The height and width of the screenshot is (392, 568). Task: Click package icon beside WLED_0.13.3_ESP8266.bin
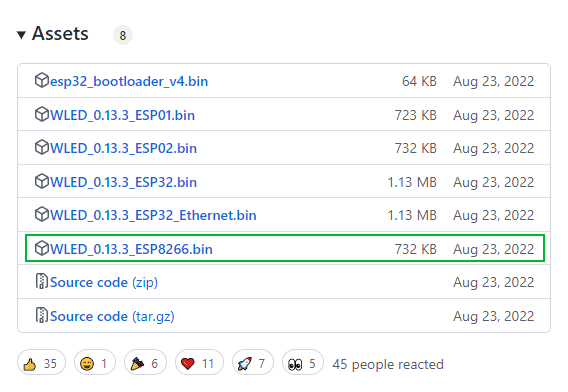pyautogui.click(x=42, y=249)
